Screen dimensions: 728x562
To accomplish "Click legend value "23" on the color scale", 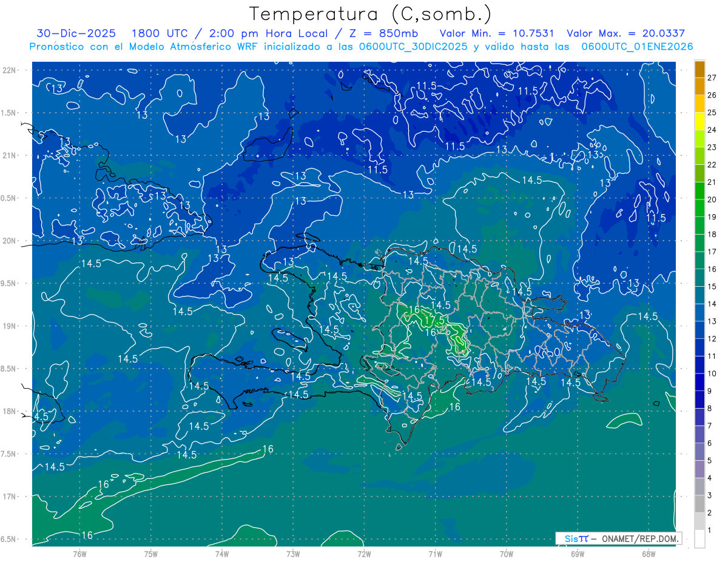I will point(712,147).
